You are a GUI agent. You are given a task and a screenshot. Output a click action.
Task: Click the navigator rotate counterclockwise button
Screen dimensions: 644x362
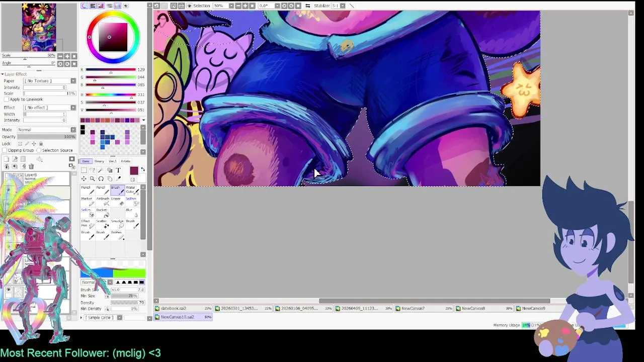tap(60, 64)
